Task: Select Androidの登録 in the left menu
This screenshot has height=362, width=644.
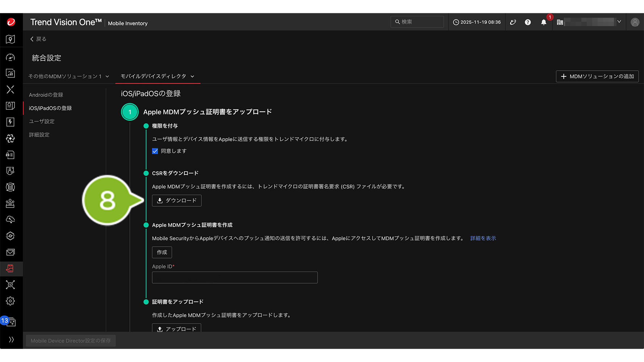Action: pos(46,95)
